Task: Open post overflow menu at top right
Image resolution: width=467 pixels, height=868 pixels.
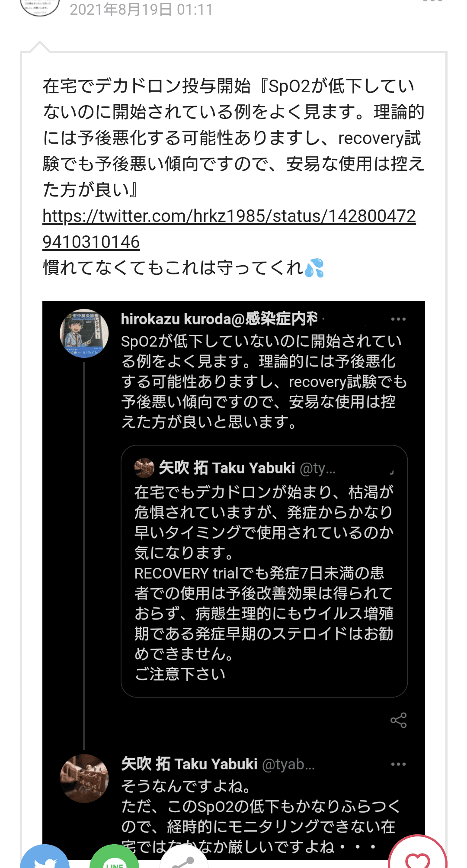Action: [x=433, y=2]
